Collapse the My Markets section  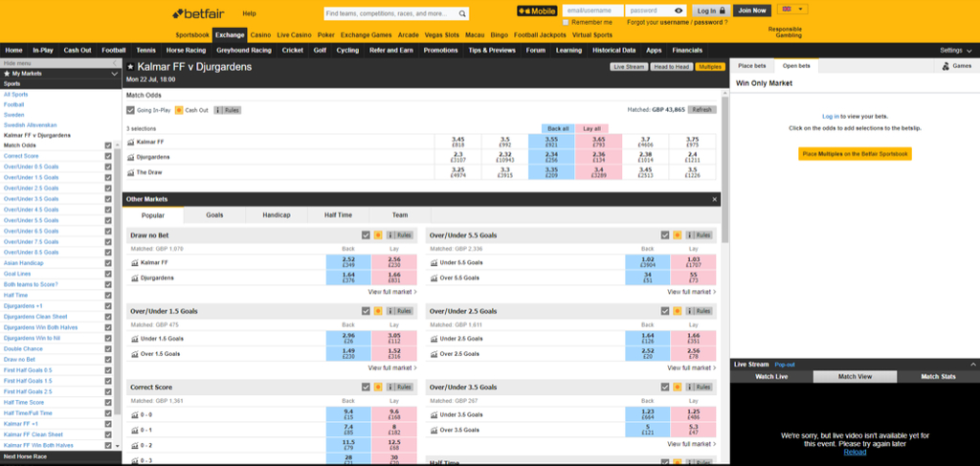pyautogui.click(x=115, y=74)
